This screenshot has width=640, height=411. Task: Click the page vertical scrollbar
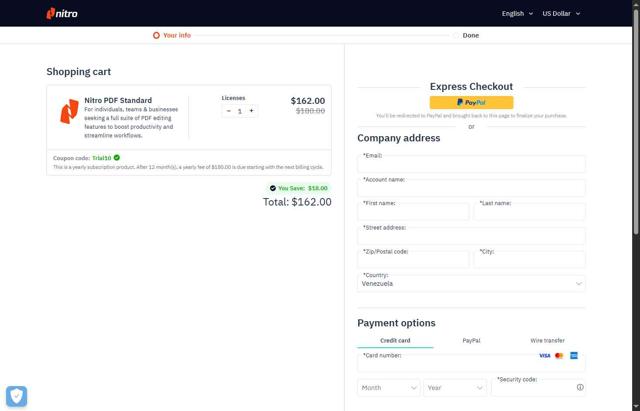tap(636, 122)
